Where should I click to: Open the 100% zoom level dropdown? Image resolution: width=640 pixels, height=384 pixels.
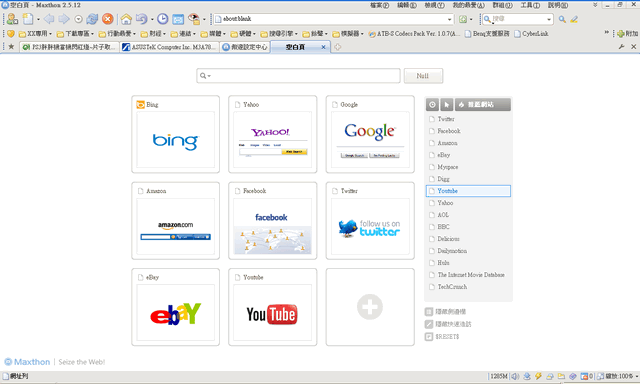click(x=636, y=376)
